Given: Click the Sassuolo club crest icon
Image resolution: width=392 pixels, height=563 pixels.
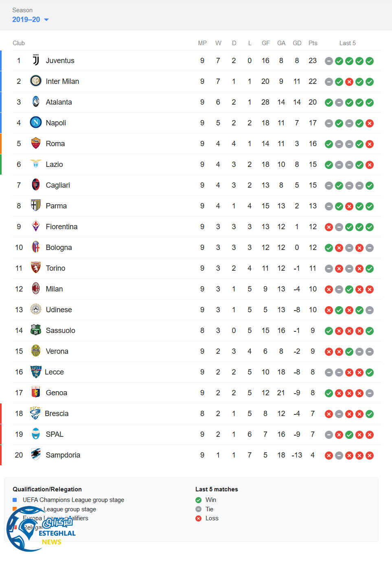Looking at the screenshot, I should tap(36, 330).
